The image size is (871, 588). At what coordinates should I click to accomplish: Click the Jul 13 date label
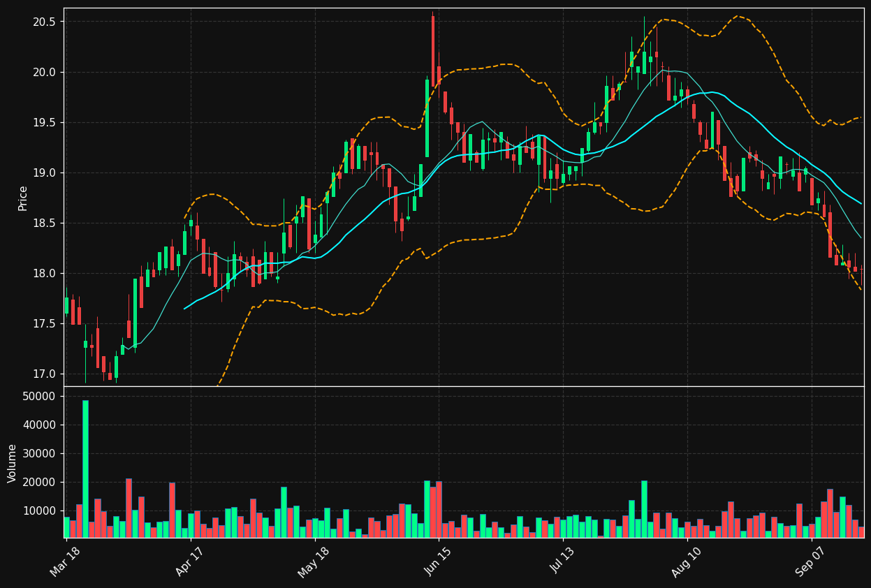[x=563, y=561]
